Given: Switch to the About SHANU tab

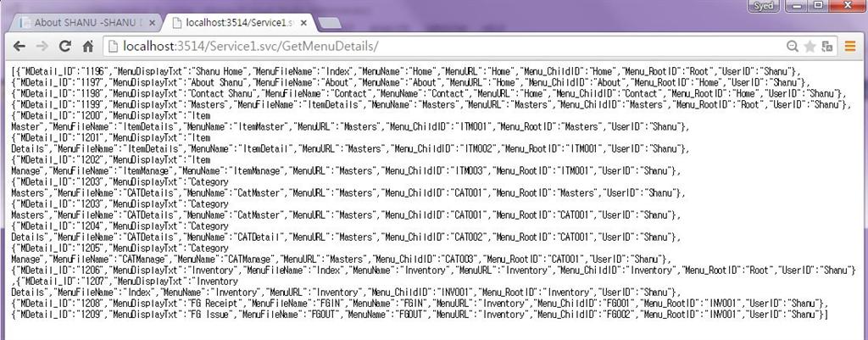Looking at the screenshot, I should [85, 23].
